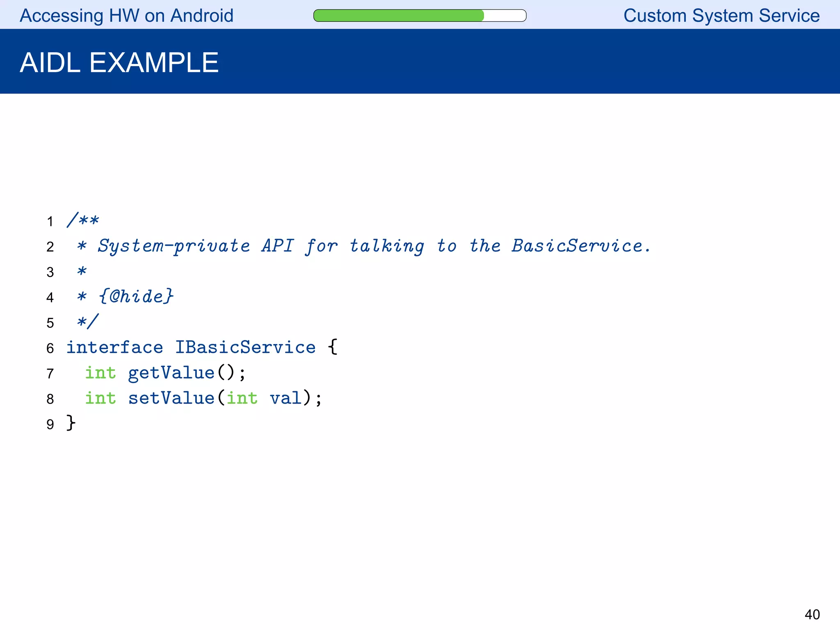
Task: Click the 'setValue(' method name
Action: click(x=176, y=398)
